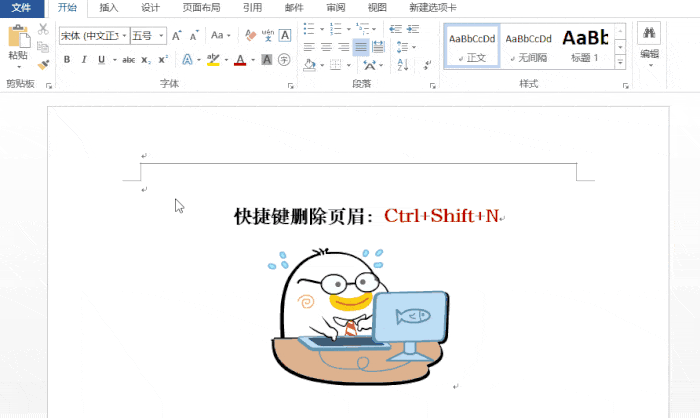700x418 pixels.
Task: Apply the 标题 1 Heading style
Action: tap(585, 46)
